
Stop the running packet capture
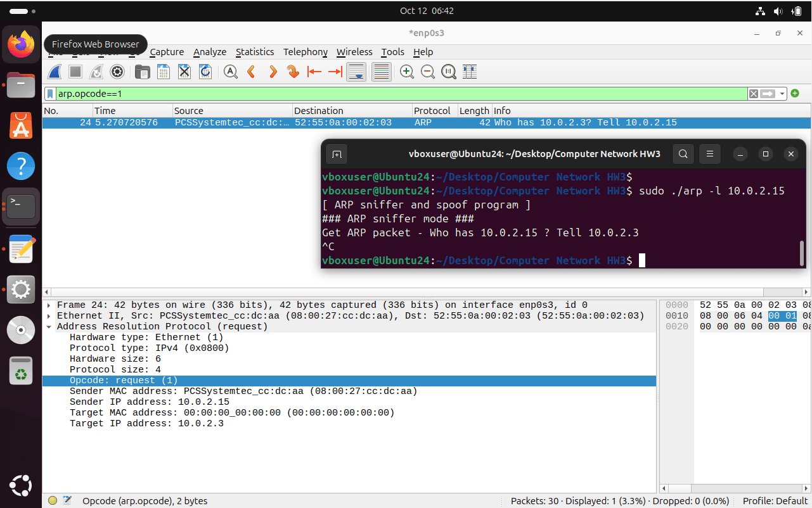(75, 72)
